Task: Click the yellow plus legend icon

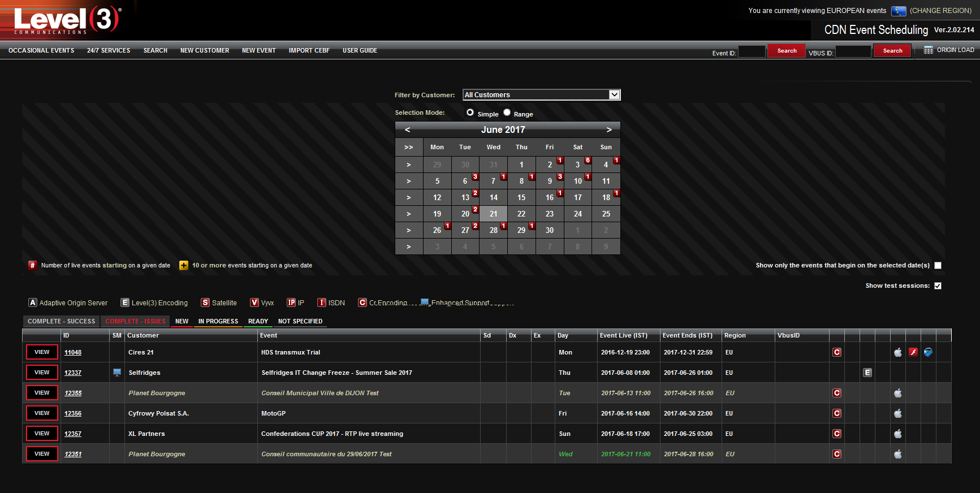Action: pos(184,265)
